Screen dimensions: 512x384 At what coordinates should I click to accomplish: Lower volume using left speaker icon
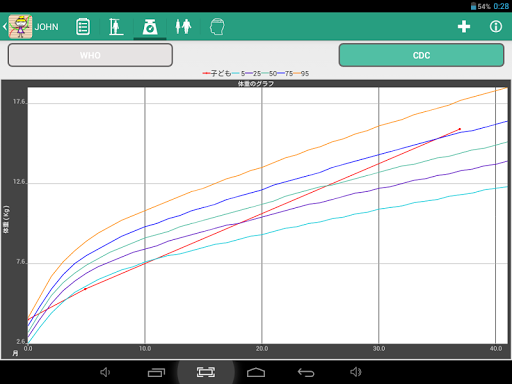pos(105,372)
